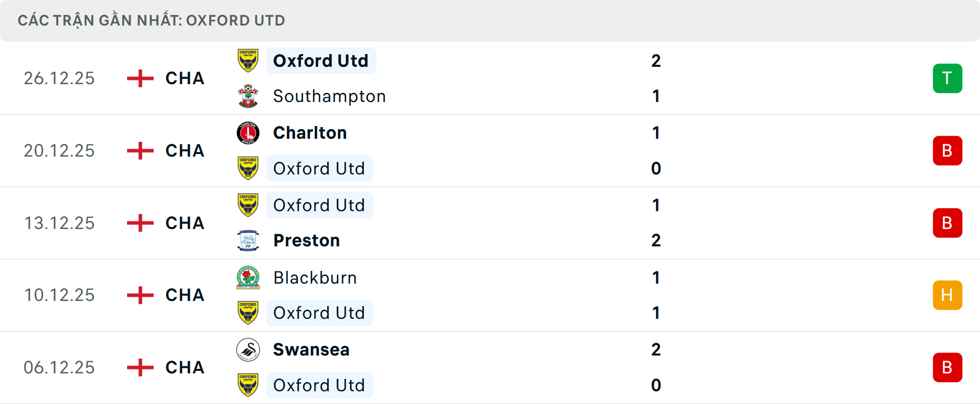The image size is (980, 404).
Task: Click the Southampton club crest icon
Action: [248, 96]
